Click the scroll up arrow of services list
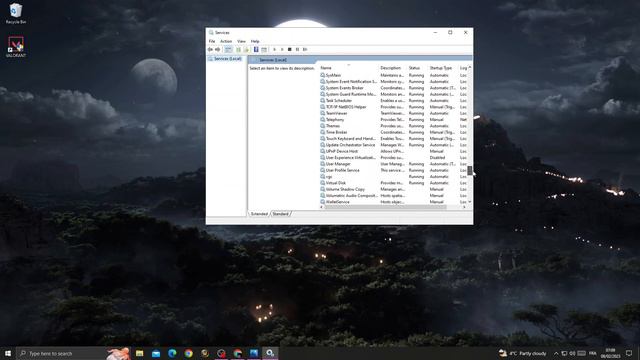The width and height of the screenshot is (640, 360). coord(470,67)
